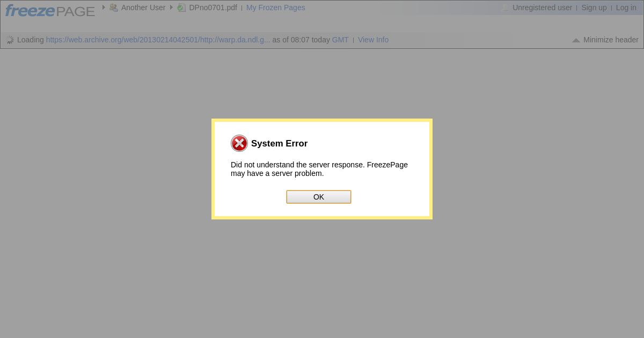This screenshot has width=644, height=338.
Task: Click the DPno0701.pdf document icon
Action: (181, 8)
